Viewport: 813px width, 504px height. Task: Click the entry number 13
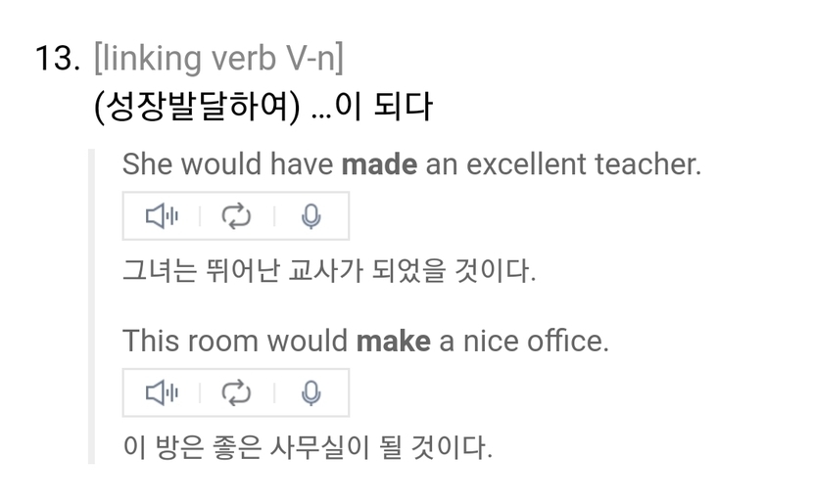tap(57, 60)
